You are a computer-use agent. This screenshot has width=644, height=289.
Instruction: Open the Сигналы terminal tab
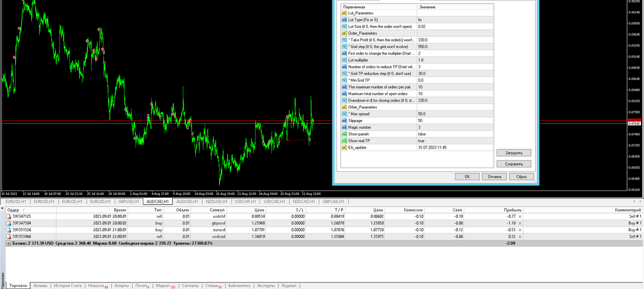click(x=190, y=285)
